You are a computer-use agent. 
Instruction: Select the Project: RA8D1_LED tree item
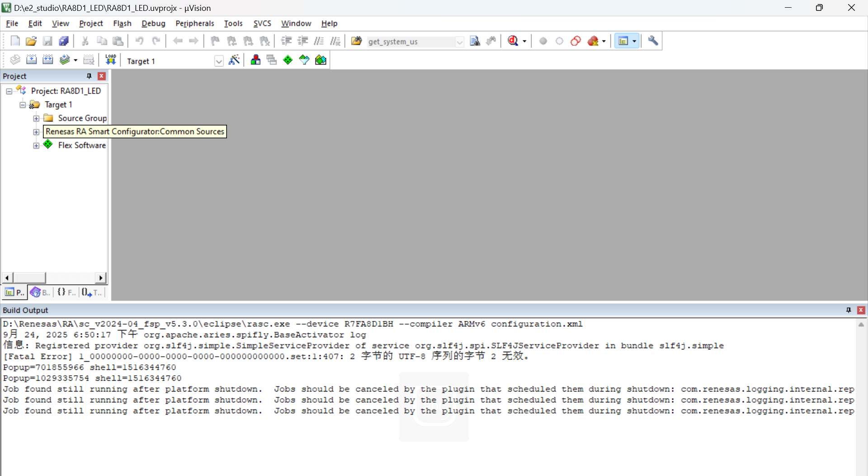pos(66,91)
